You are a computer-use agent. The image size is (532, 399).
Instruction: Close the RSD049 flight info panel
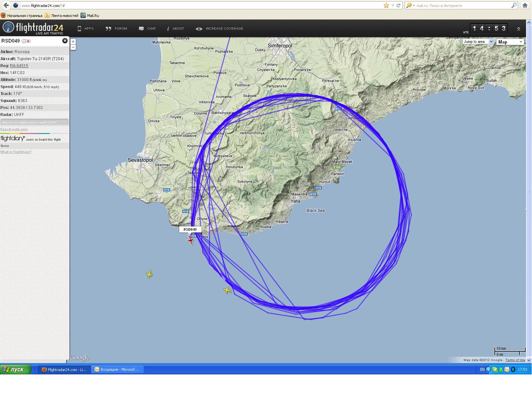pos(65,41)
